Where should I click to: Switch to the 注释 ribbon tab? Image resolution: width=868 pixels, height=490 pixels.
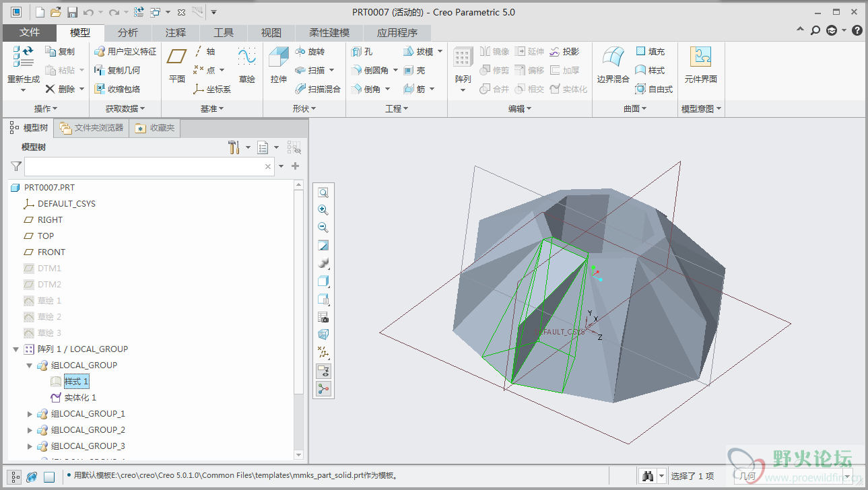[x=176, y=32]
